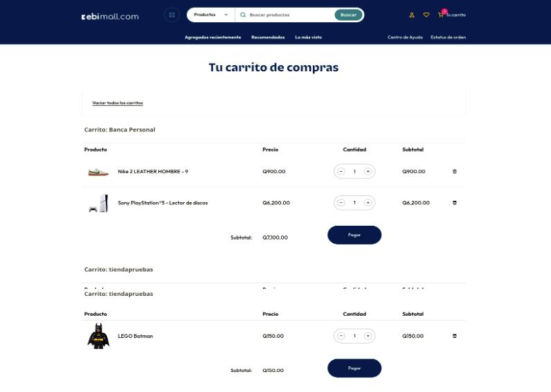Expand the Productos search category dropdown

click(211, 15)
